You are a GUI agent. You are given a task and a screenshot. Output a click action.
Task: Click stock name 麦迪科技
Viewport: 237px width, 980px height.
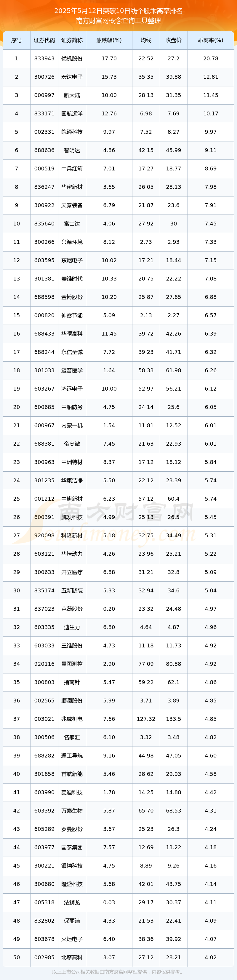tap(72, 792)
